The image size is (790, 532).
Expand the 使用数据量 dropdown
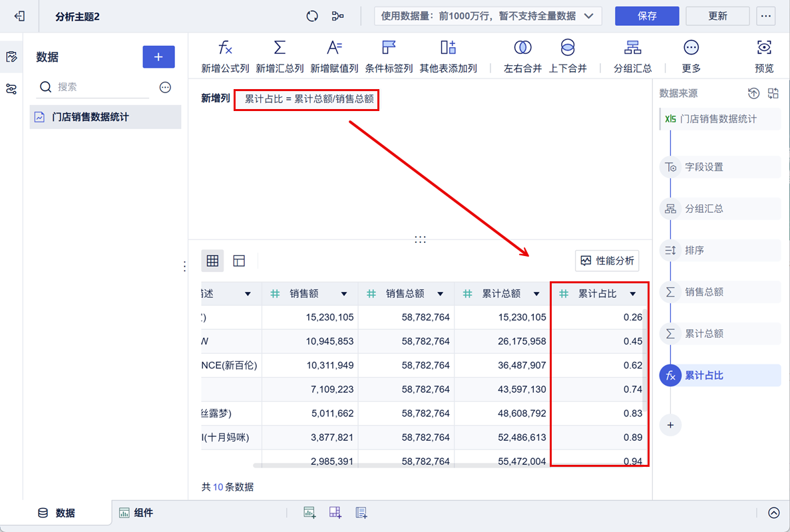tap(588, 16)
